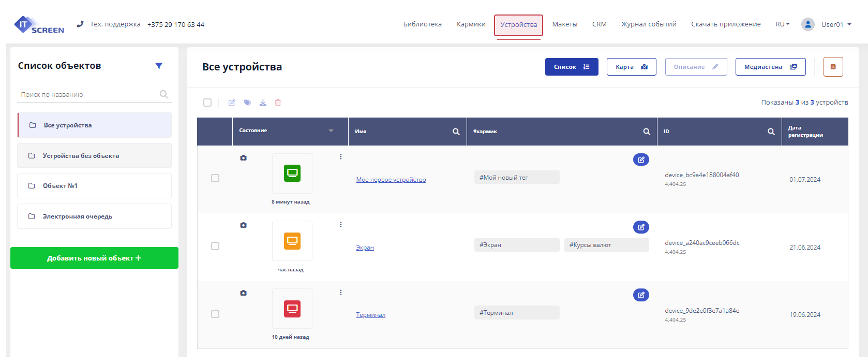Screen dimensions: 868x362
Task: Edit tags for the Терминал device with the blue pencil
Action: 641,295
